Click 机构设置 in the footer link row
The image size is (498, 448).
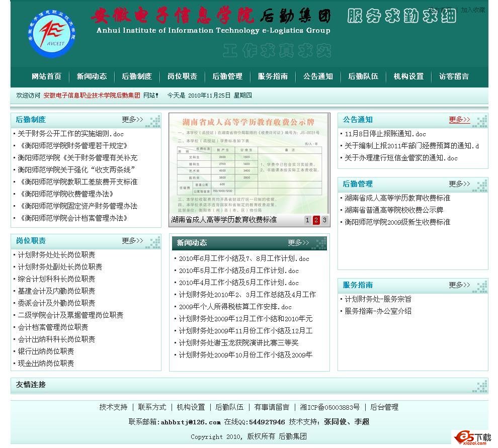coord(191,407)
